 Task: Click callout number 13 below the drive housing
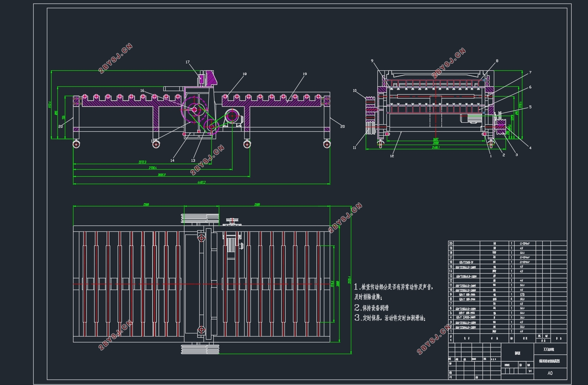[193, 160]
